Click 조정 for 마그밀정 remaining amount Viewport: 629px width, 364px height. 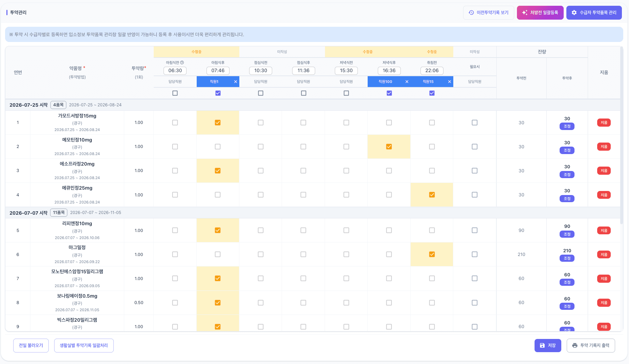tap(567, 258)
